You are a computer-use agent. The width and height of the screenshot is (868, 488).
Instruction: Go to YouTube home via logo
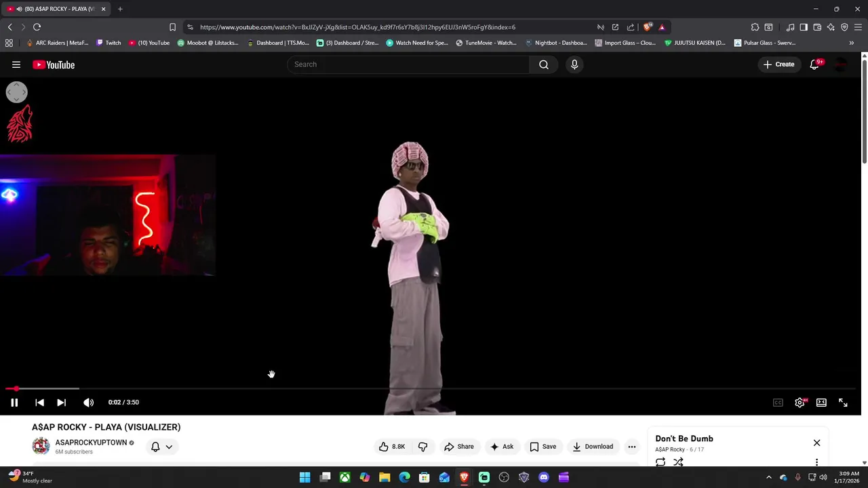point(54,65)
